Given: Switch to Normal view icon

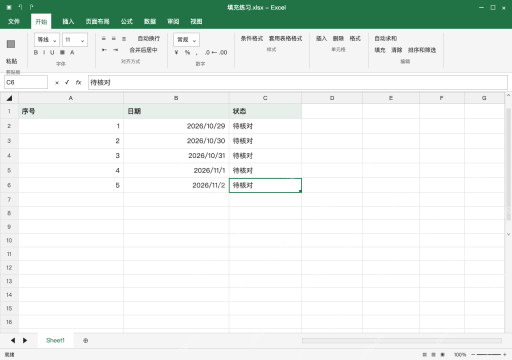Looking at the screenshot, I should 424,355.
